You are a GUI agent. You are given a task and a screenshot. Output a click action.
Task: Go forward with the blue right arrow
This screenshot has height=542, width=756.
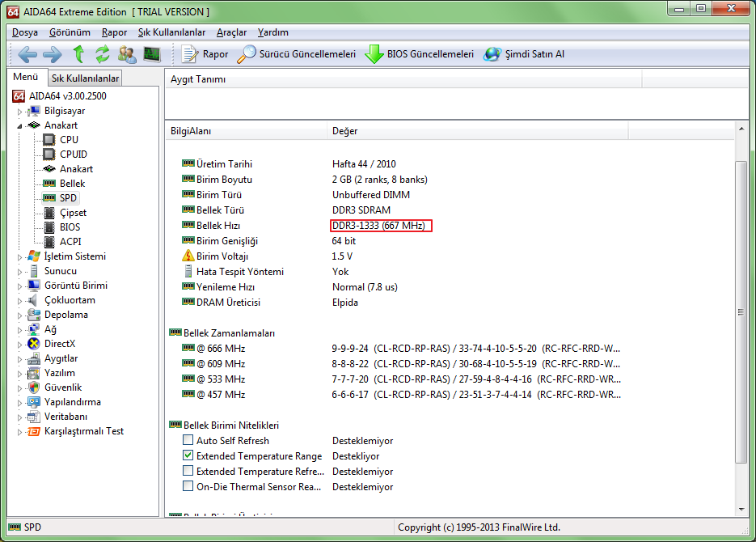[52, 54]
